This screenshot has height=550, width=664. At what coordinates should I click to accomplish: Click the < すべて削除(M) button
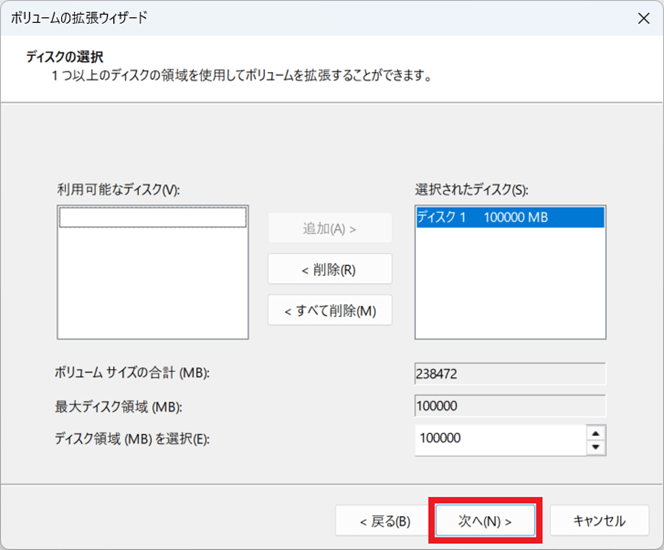point(329,310)
